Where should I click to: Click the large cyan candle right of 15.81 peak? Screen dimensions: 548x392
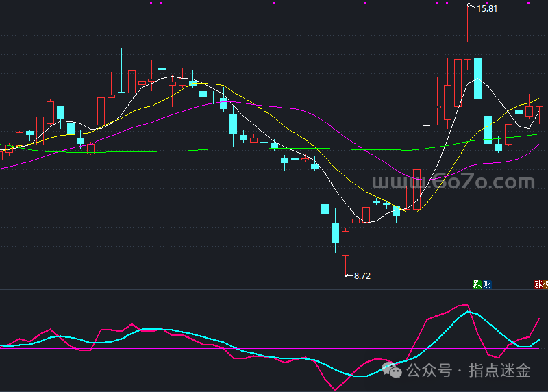(x=477, y=78)
